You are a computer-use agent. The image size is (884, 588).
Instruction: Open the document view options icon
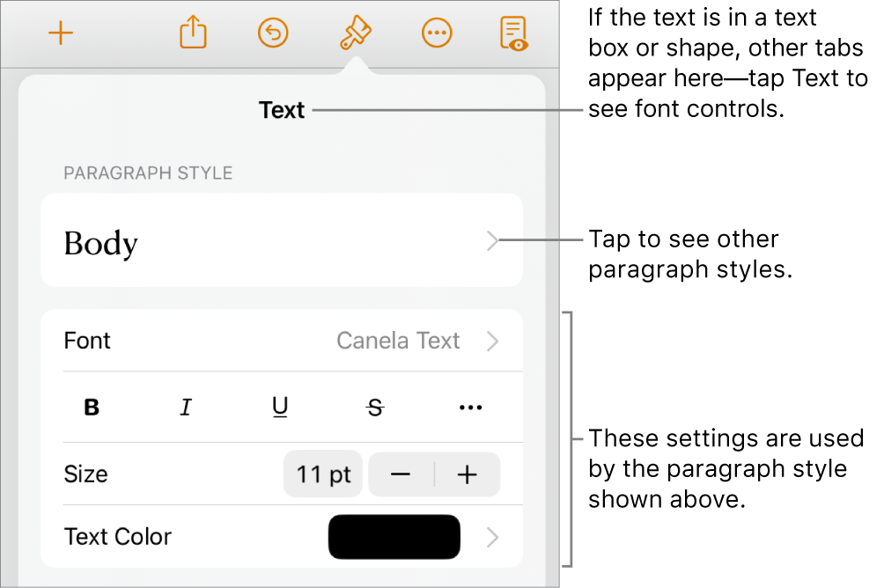513,33
